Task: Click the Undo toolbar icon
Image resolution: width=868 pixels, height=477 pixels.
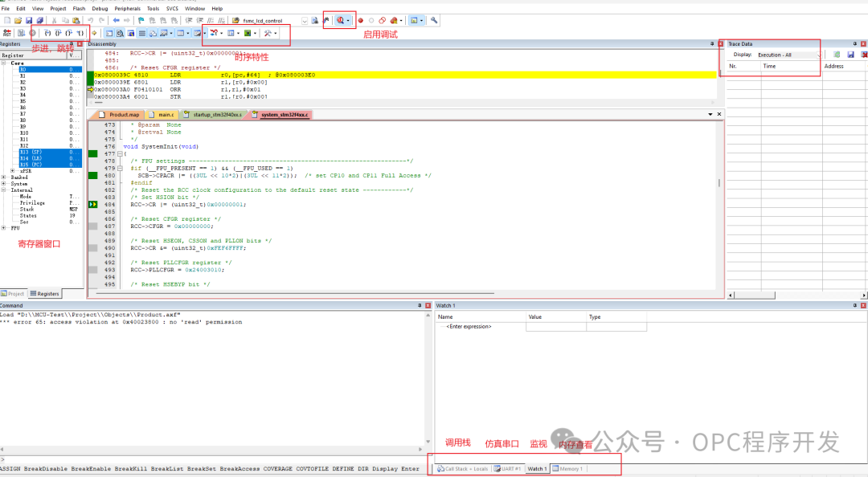Action: coord(90,20)
